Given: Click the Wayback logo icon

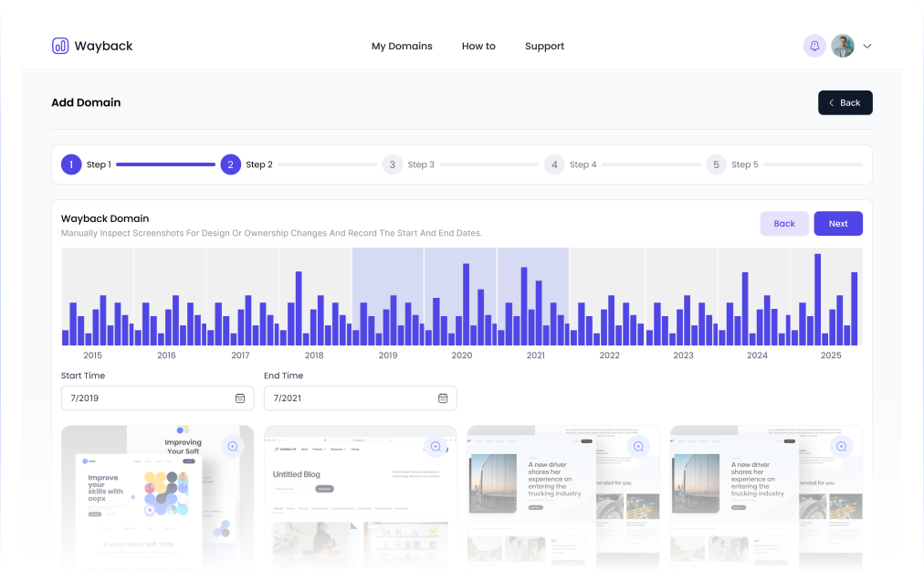Looking at the screenshot, I should pyautogui.click(x=60, y=46).
